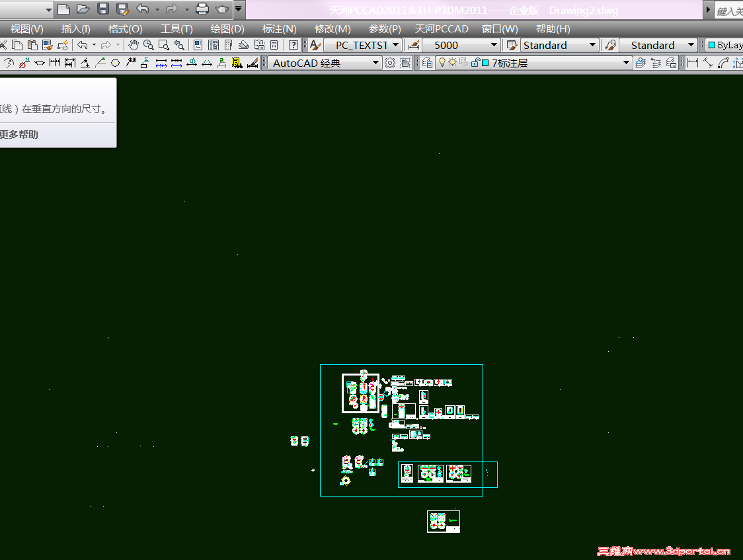Open the customize quick access toolbar arrow
Image resolution: width=743 pixels, height=560 pixels.
[x=239, y=9]
